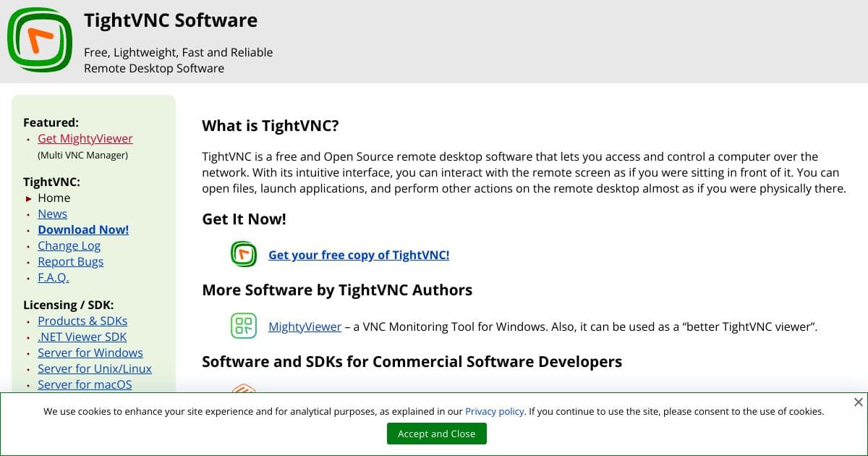Viewport: 868px width, 456px height.
Task: Open the F.A.Q. page
Action: tap(53, 277)
